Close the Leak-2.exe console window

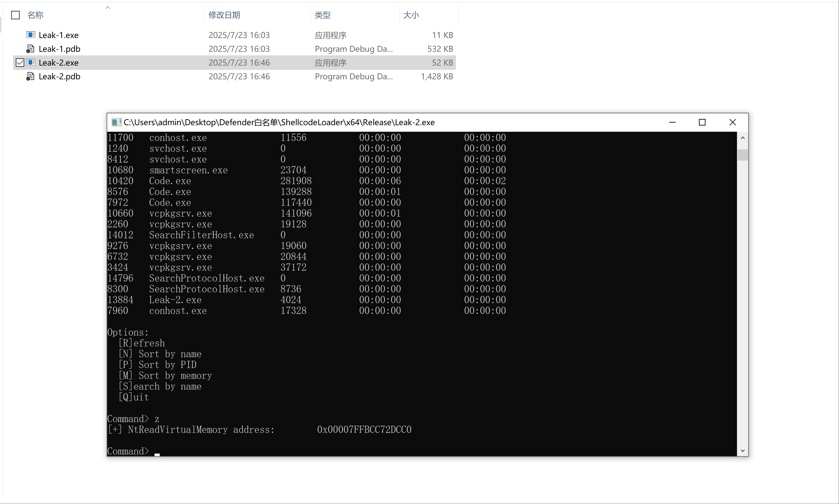coord(732,122)
